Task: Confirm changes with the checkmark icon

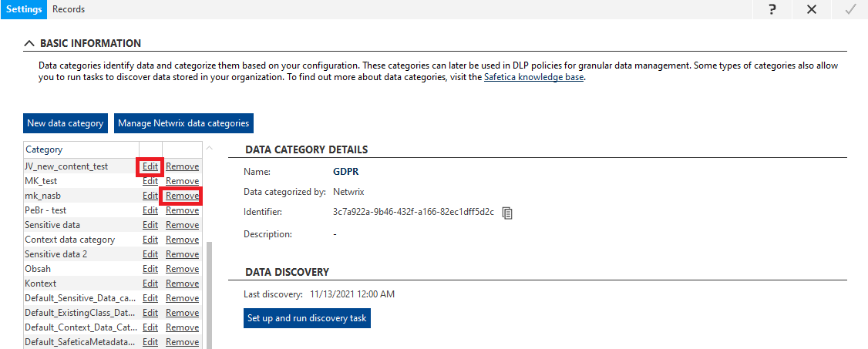Action: coord(850,9)
